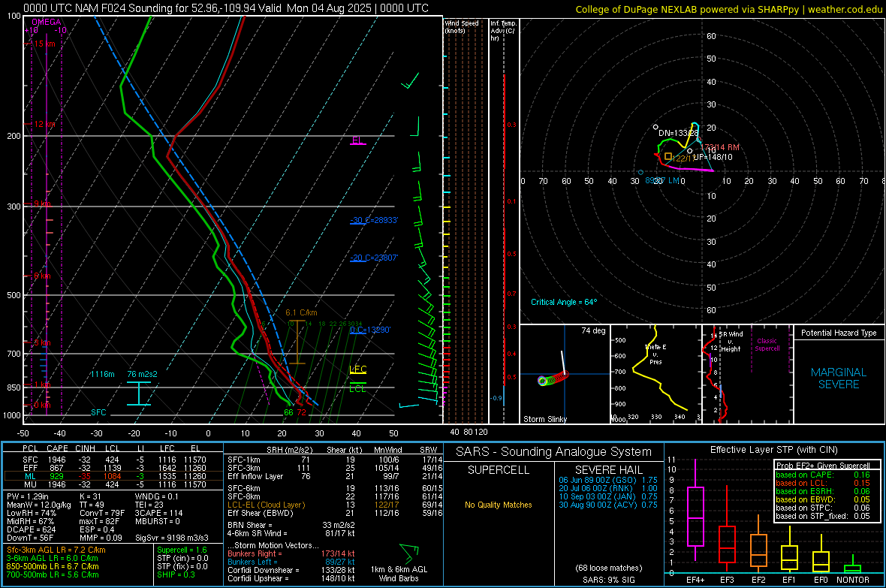Click the '73/14 RM' right mover label

722,147
